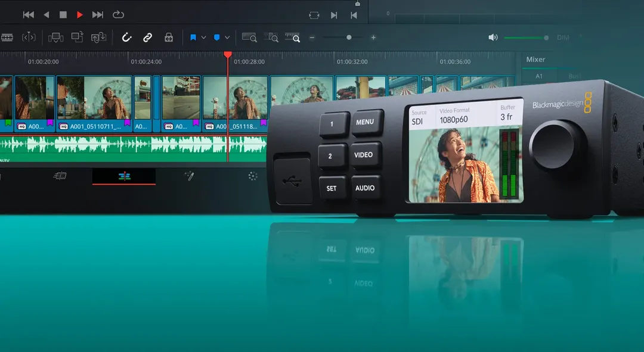Click the timeline zoom slider handle

pos(349,38)
